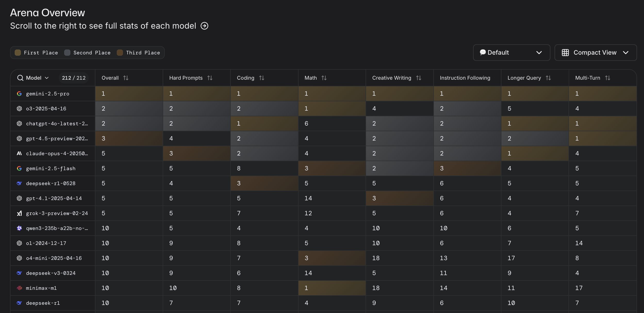Click the DeepSeek logo beside deepseek-r1-0528
644x313 pixels.
coord(19,183)
